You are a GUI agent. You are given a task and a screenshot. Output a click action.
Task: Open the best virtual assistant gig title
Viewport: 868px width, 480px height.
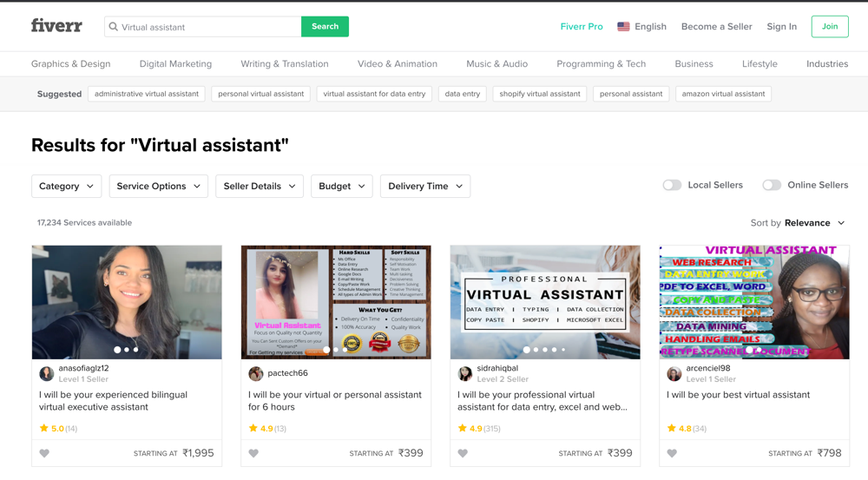pyautogui.click(x=738, y=395)
